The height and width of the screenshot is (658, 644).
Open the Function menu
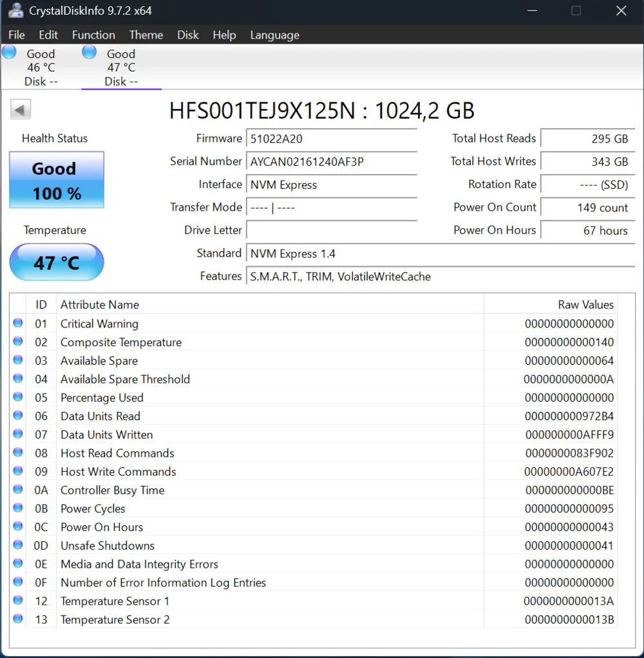pos(93,35)
